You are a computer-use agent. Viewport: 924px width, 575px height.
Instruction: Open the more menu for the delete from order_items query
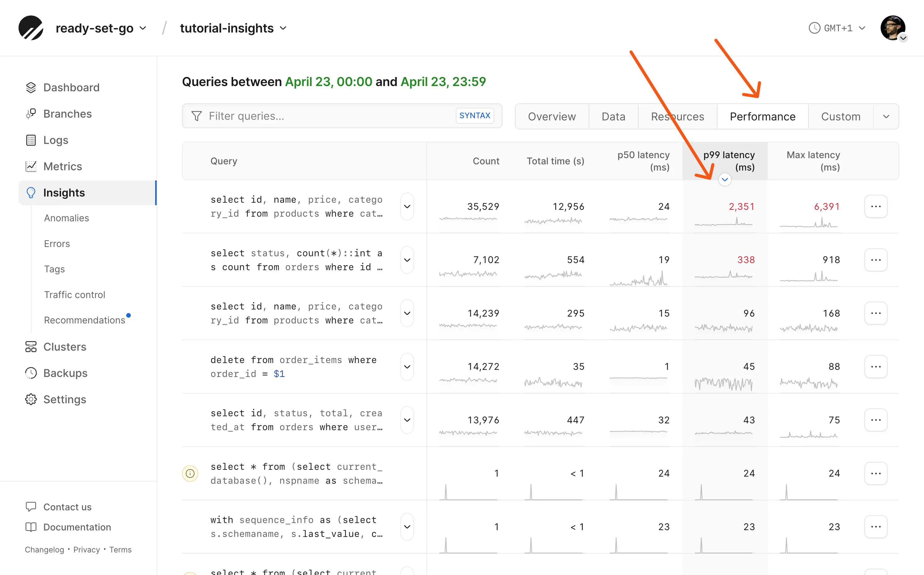[876, 367]
